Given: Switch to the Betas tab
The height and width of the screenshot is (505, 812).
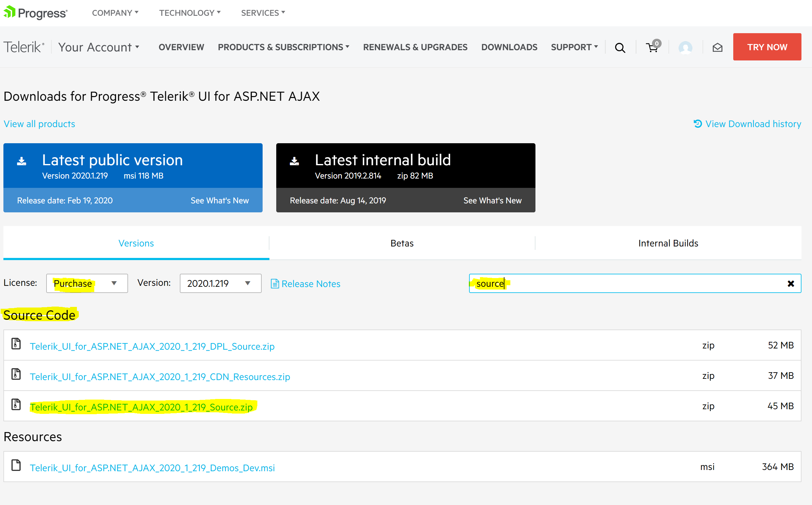Looking at the screenshot, I should (402, 243).
